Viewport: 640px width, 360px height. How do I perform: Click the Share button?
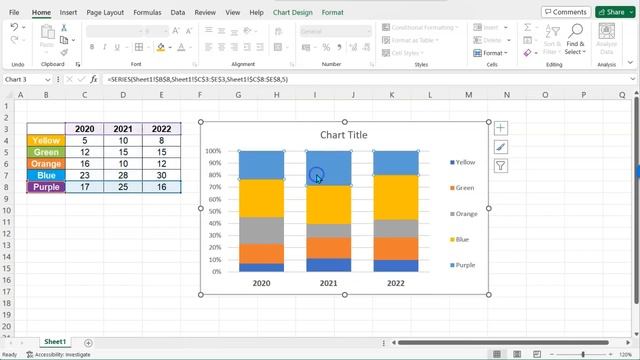[615, 12]
